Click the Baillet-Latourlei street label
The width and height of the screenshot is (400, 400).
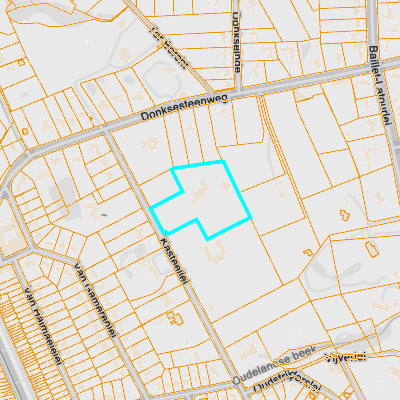tap(380, 86)
